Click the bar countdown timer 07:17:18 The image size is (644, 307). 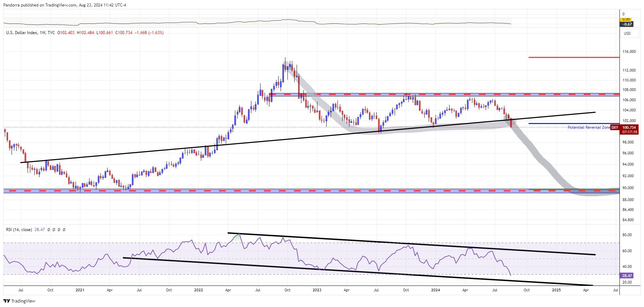[629, 132]
